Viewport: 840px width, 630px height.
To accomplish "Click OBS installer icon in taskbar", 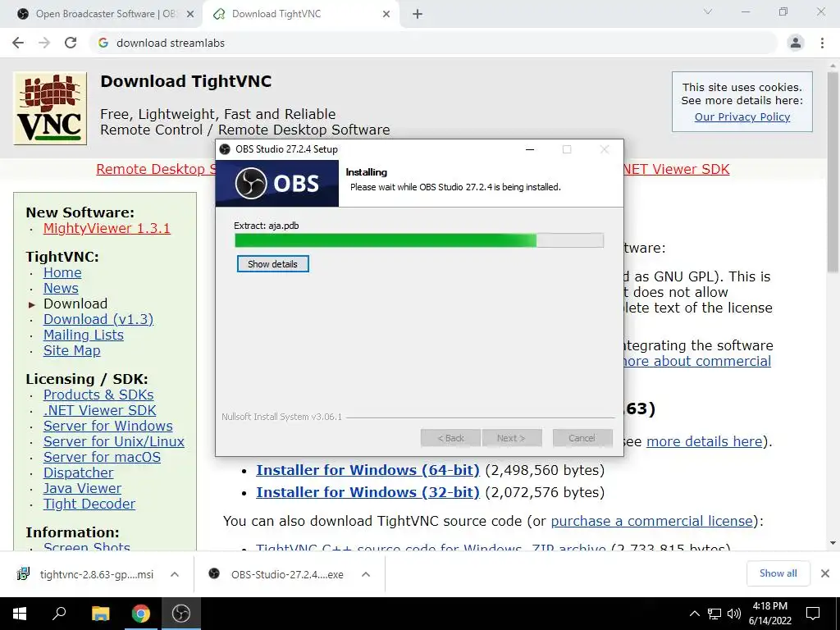I will pos(181,614).
